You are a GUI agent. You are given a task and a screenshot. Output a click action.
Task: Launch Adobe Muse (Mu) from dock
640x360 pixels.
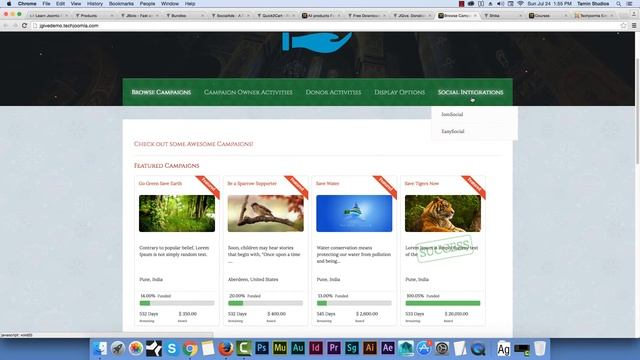280,348
